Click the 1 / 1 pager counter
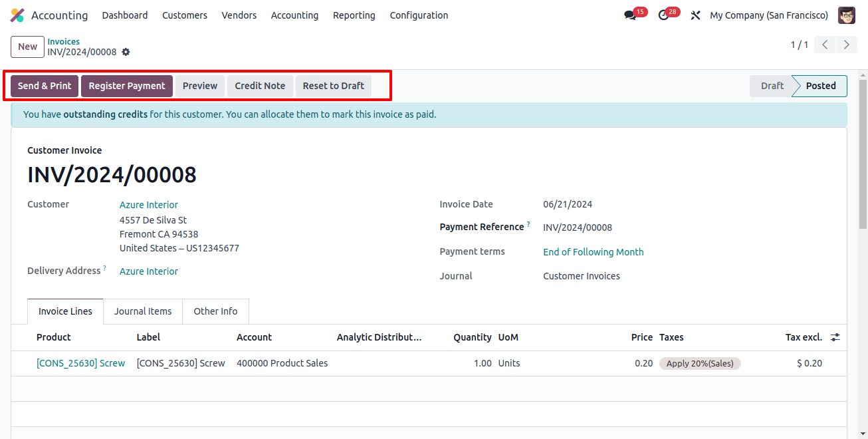 [x=800, y=45]
